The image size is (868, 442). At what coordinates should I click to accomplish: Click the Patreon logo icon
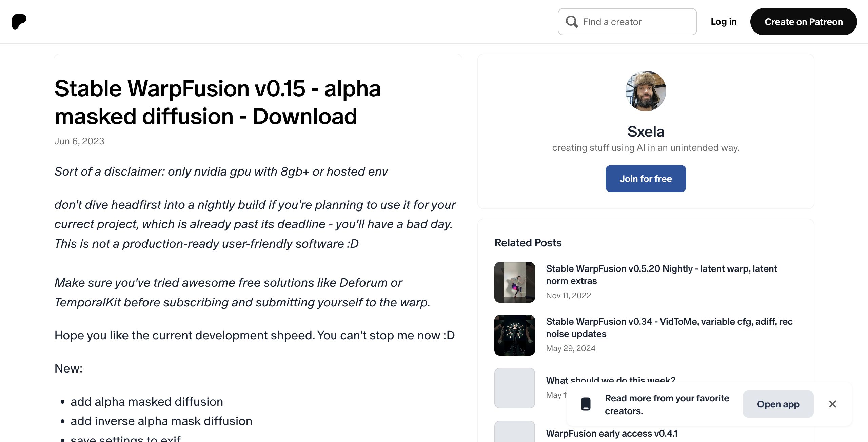[x=19, y=22]
